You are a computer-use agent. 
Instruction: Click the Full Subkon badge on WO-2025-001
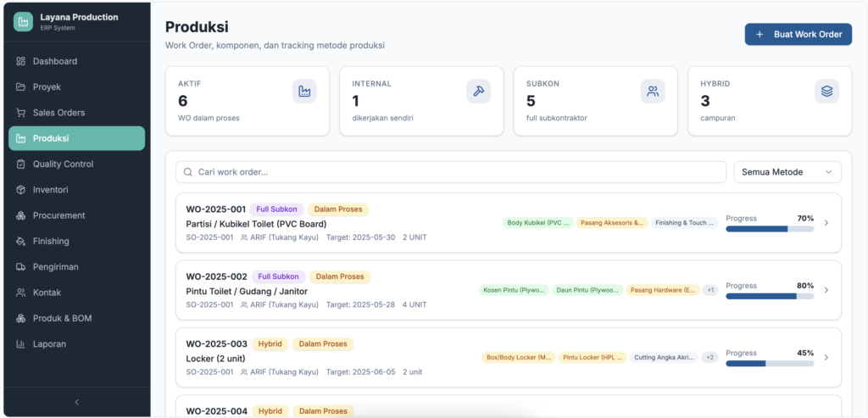[x=277, y=209]
